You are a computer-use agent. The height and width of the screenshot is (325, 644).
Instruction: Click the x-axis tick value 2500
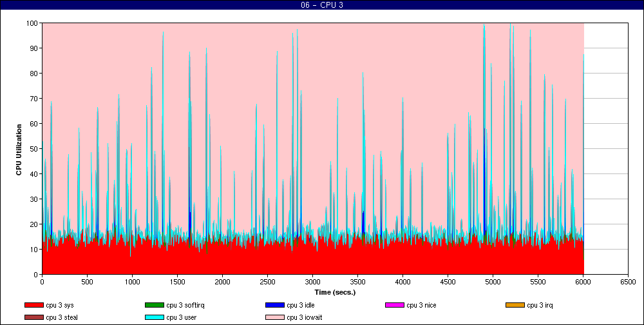(x=267, y=282)
